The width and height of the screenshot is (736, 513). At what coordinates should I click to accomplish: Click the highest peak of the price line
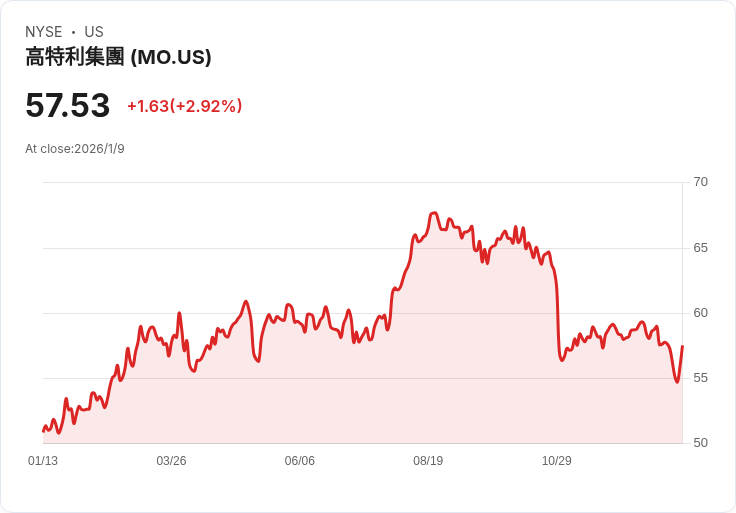click(433, 213)
